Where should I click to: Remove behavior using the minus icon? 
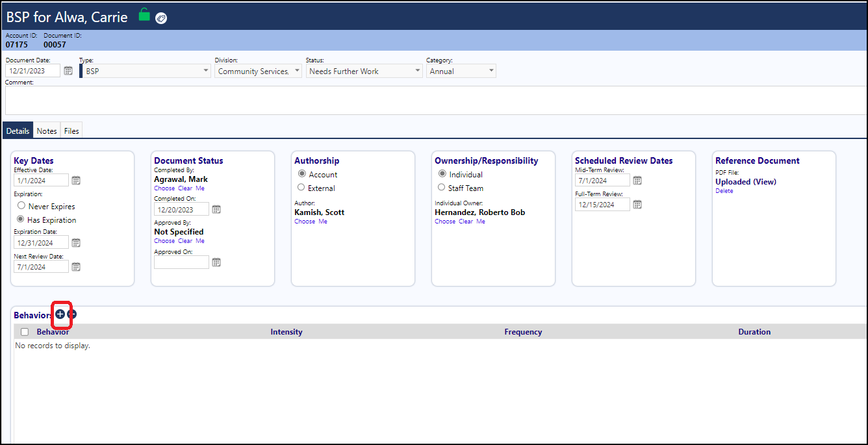click(72, 314)
